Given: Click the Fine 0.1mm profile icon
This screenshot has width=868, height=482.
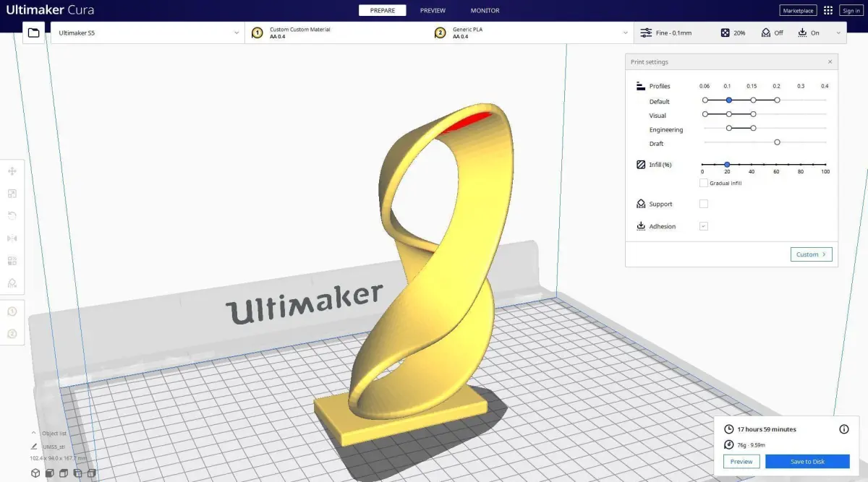Looking at the screenshot, I should [x=647, y=33].
